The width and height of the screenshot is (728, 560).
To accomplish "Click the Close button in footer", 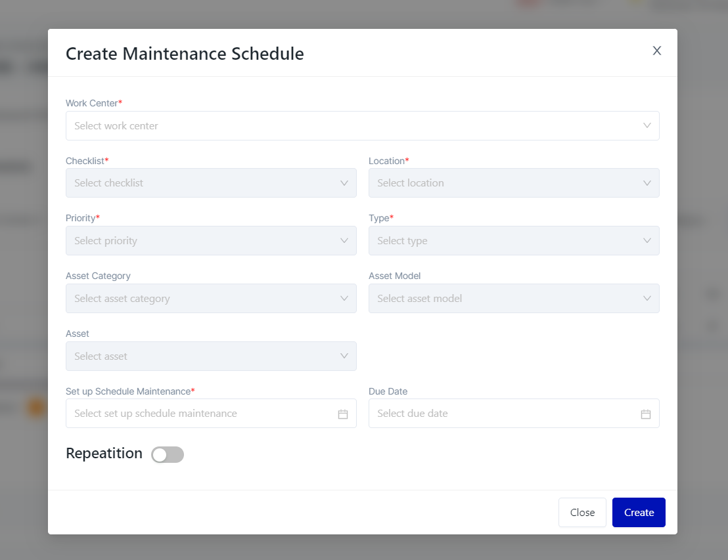I will (582, 513).
